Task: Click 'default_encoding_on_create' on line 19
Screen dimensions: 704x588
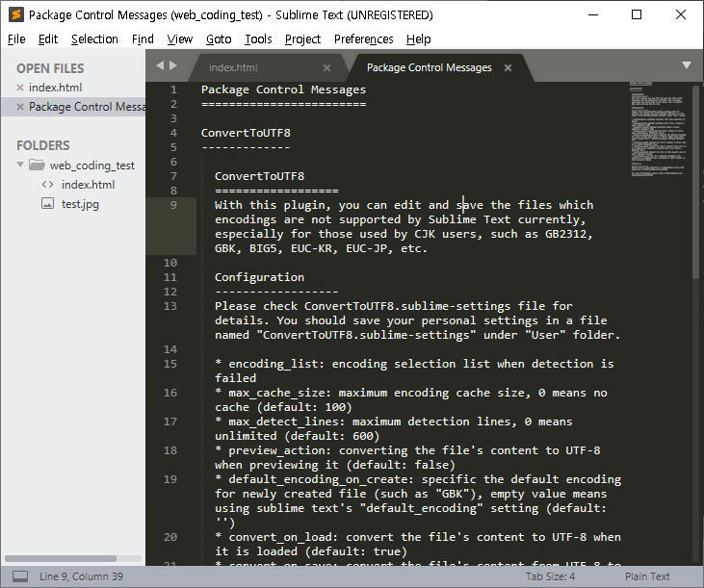Action: 318,479
